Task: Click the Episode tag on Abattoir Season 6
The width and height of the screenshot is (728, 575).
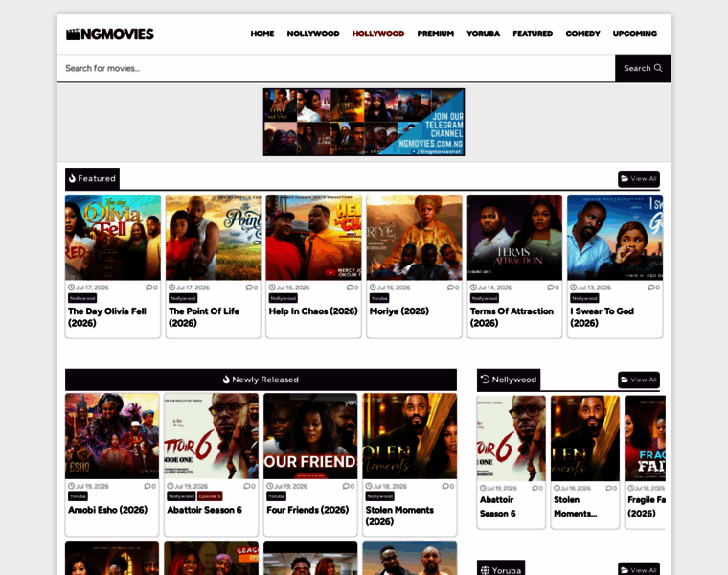Action: (x=210, y=496)
